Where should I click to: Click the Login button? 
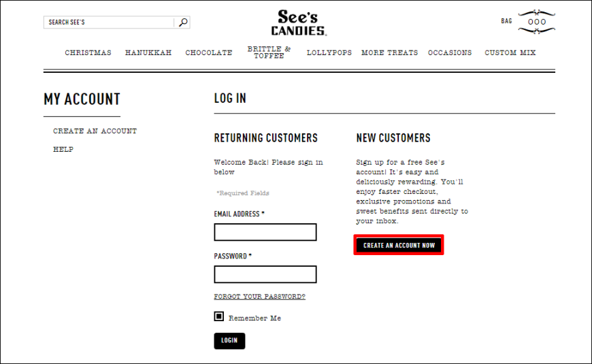[229, 341]
